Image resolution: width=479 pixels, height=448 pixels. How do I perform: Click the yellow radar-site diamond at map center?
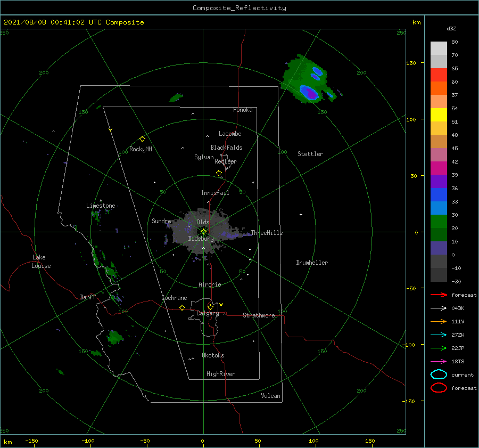tap(203, 232)
